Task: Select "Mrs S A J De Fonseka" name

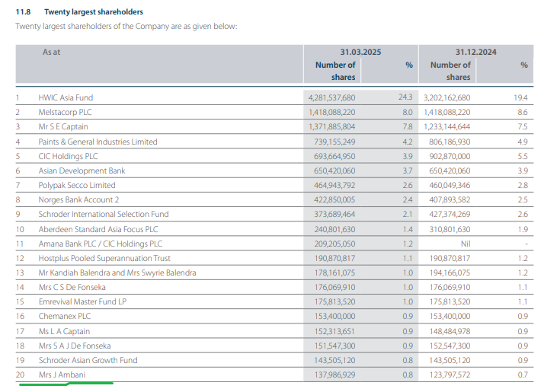Action: [75, 346]
